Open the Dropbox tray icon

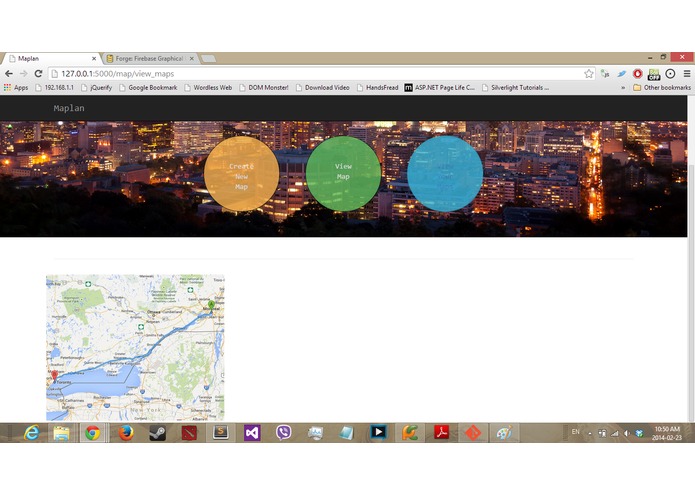(639, 433)
